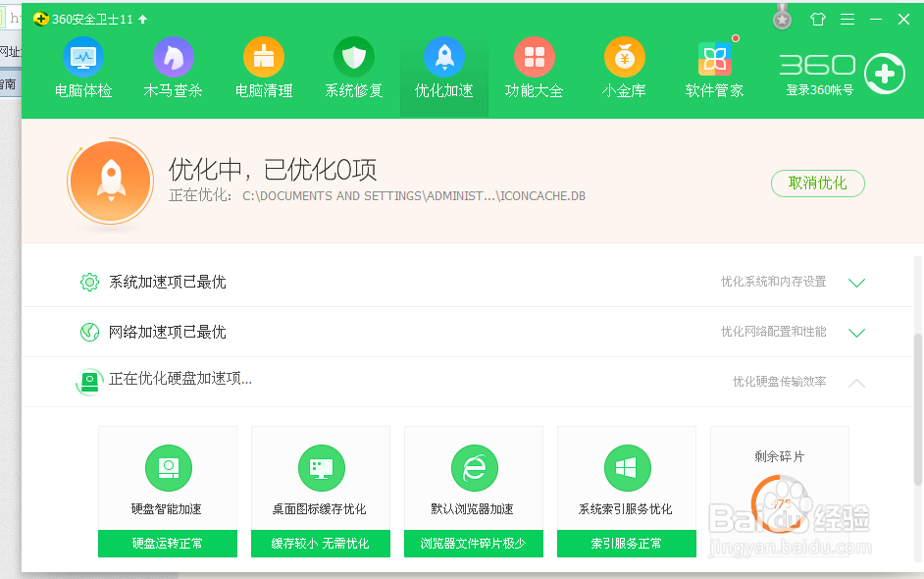
Task: Click the 360安全卫士11 logo icon
Action: [x=40, y=19]
